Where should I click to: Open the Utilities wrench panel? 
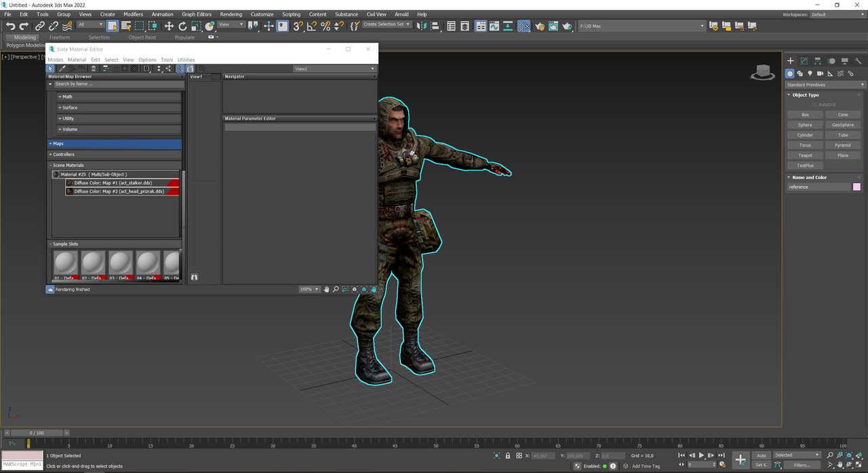point(858,61)
